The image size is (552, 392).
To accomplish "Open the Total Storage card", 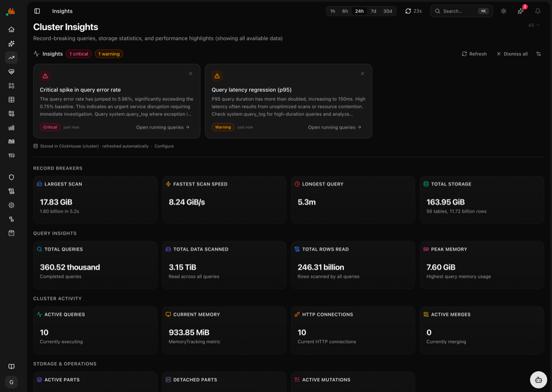I will point(481,200).
